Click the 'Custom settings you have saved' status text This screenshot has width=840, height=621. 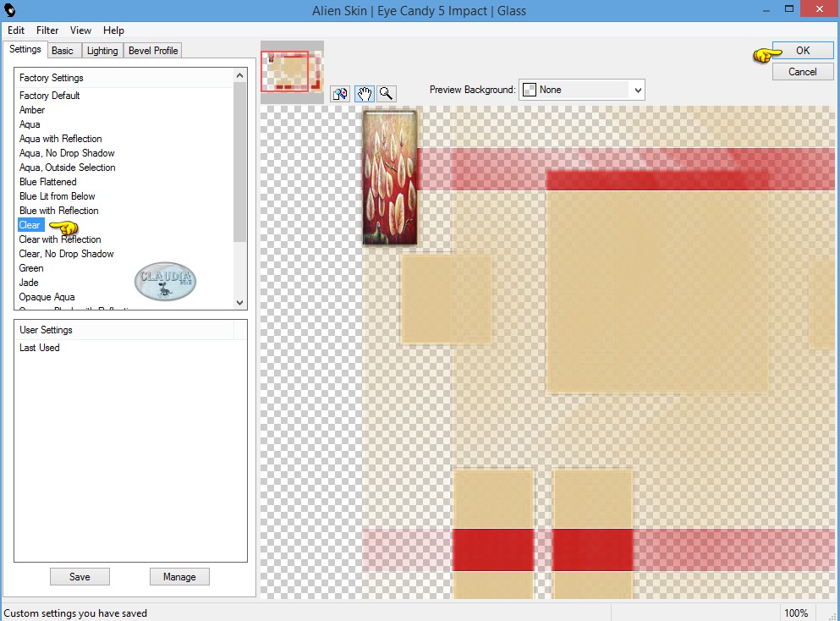pyautogui.click(x=75, y=613)
